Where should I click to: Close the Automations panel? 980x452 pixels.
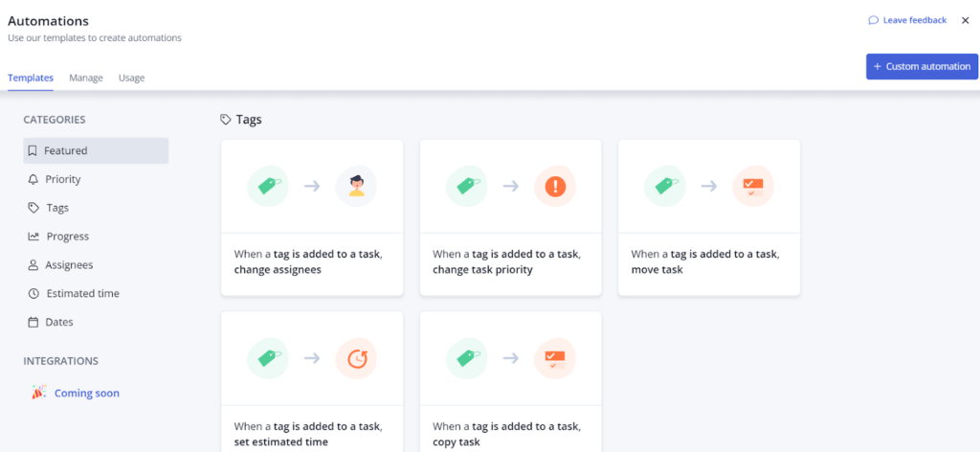(965, 20)
